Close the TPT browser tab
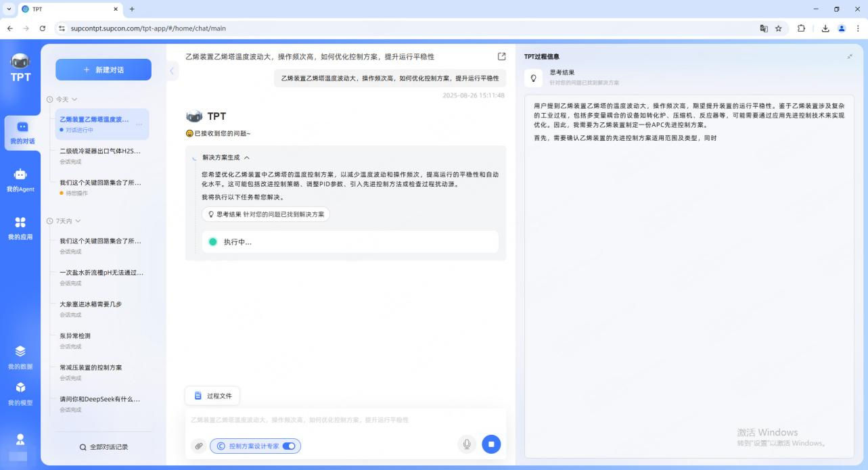 (116, 9)
